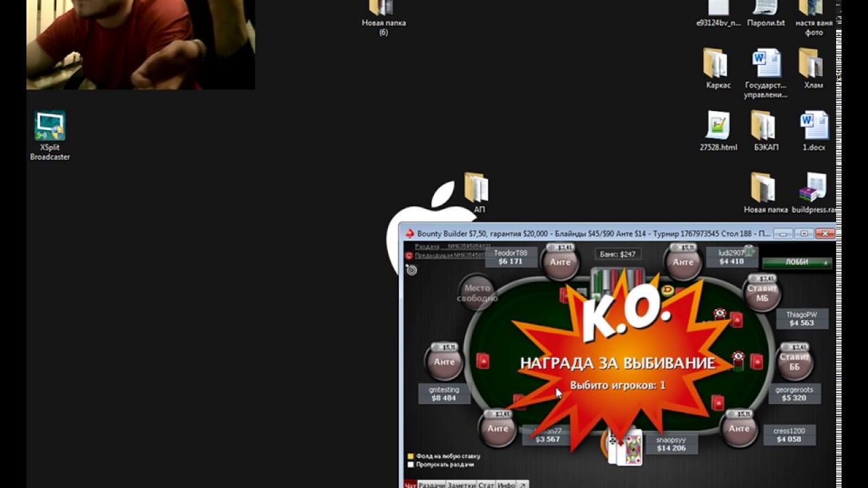Click snaopsyy's face-up hole cards
Screen dimensions: 868x488
(x=625, y=447)
